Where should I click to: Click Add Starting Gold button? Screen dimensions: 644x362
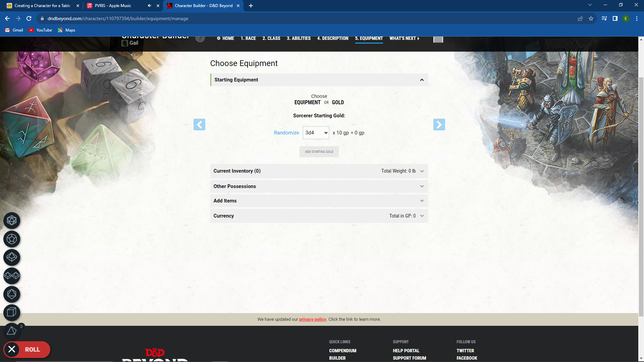click(319, 152)
